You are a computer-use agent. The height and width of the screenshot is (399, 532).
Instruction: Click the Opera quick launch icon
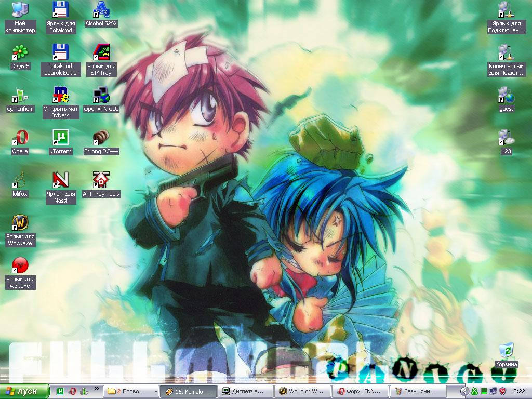(72, 391)
